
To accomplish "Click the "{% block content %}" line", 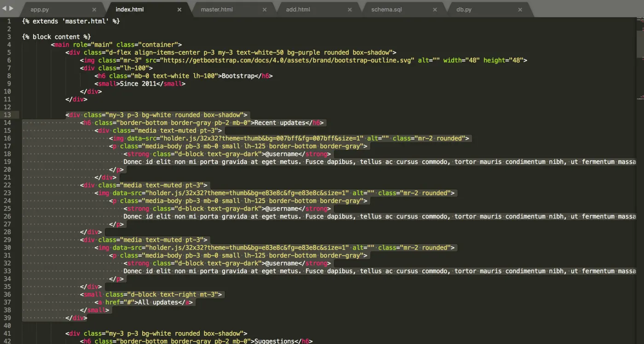I will click(x=56, y=37).
